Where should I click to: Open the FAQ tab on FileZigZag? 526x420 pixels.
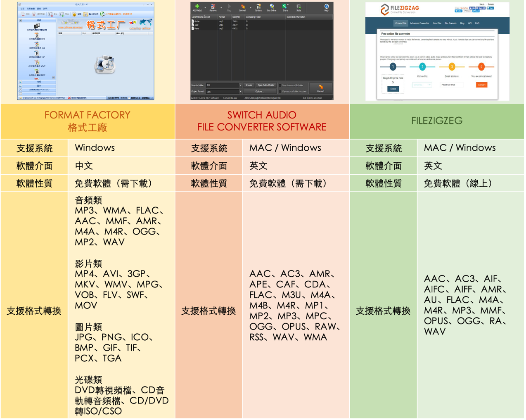477,23
